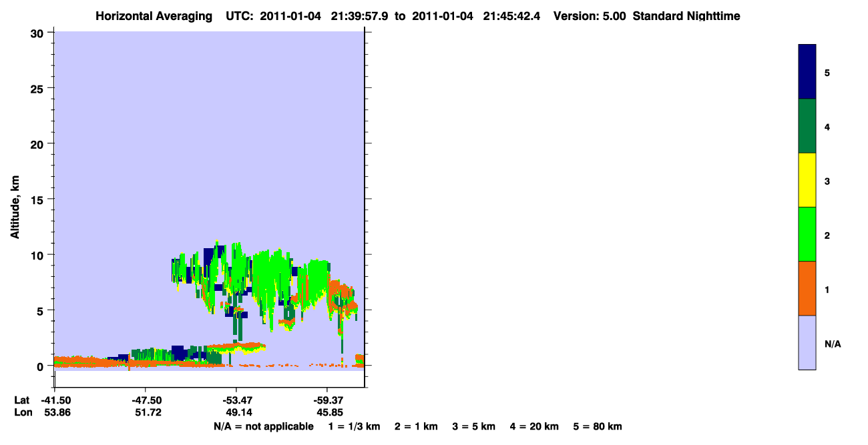Click the orange surface layer near 0 km at plot left
Screen dimensions: 868x445
tap(80, 362)
